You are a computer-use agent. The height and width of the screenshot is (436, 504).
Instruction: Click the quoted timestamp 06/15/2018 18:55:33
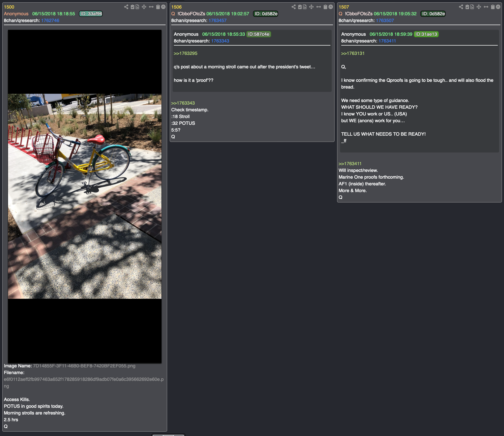[x=224, y=34]
